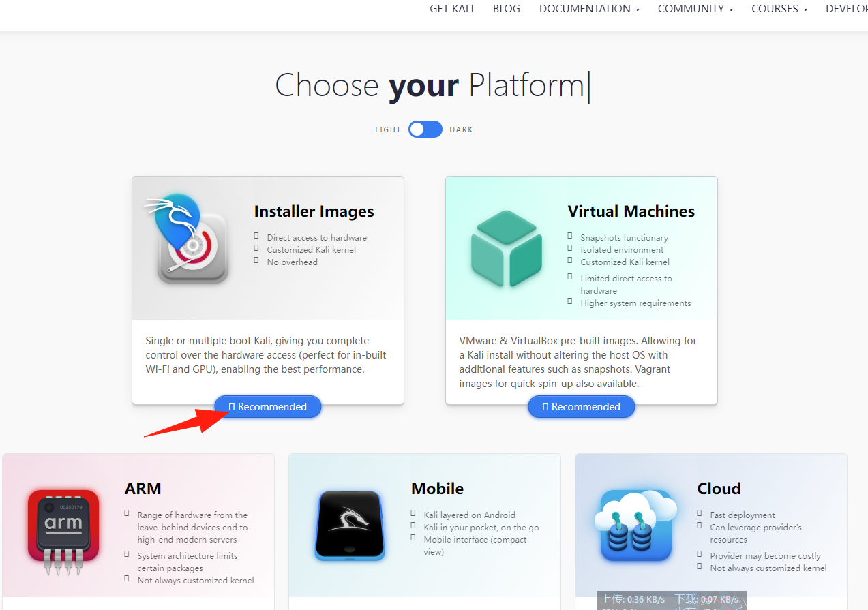Click 'Limited direct access to hardware' text
The width and height of the screenshot is (868, 610).
tap(626, 284)
